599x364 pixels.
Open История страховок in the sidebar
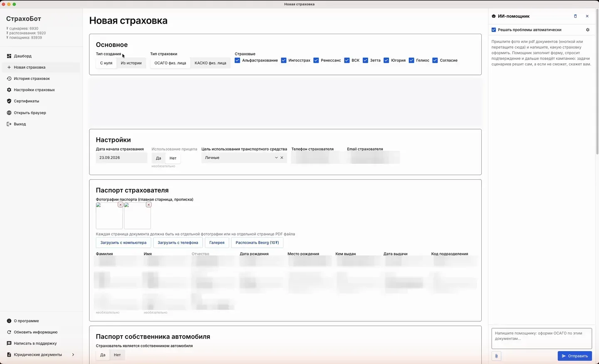point(41,78)
